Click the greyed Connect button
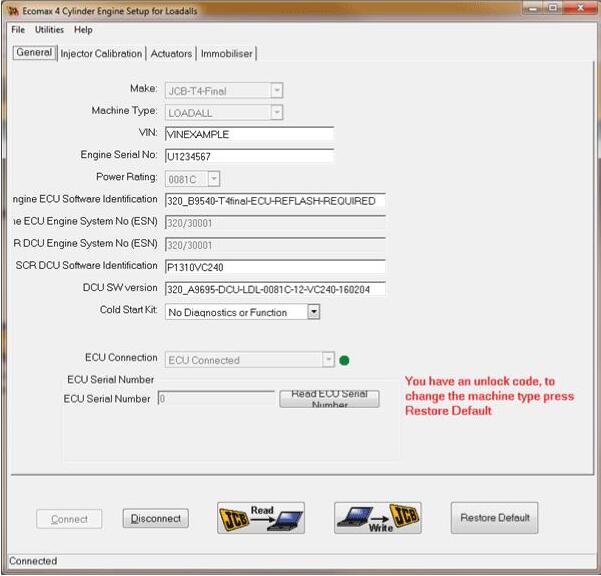This screenshot has width=601, height=576. [69, 519]
